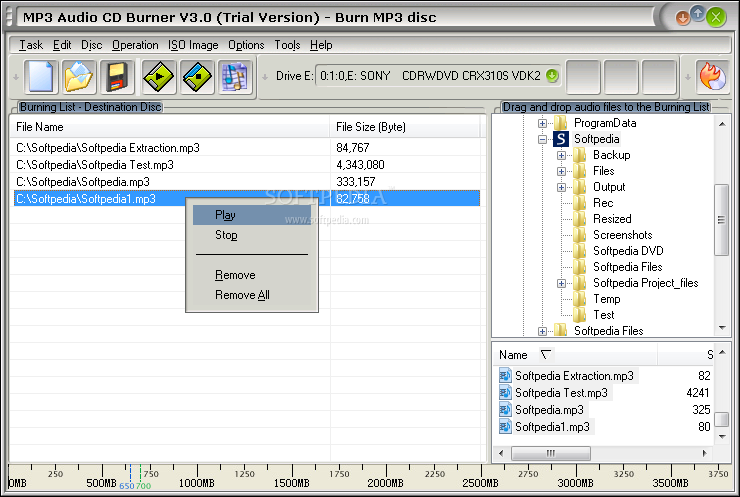Open the Help menu
Image resolution: width=740 pixels, height=497 pixels.
click(321, 45)
